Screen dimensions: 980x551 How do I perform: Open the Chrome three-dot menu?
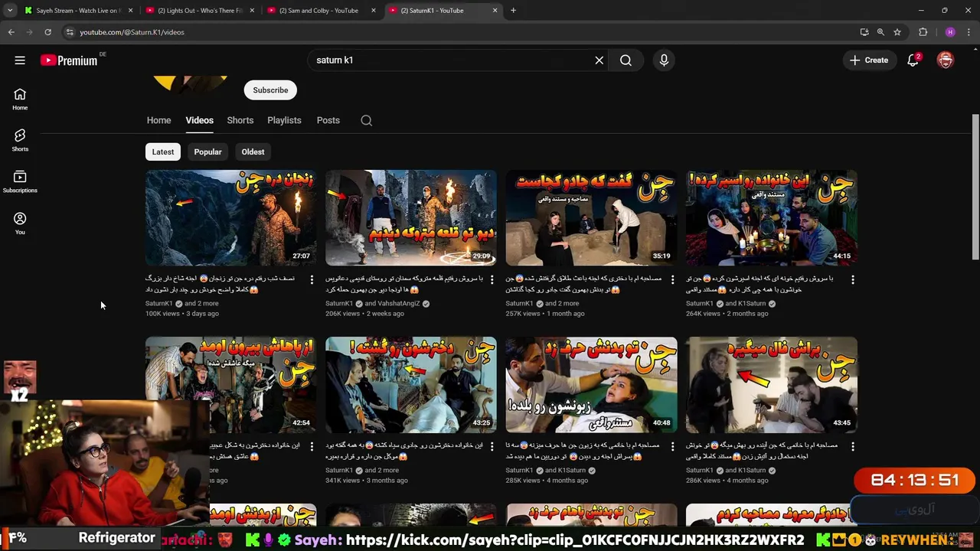[969, 32]
